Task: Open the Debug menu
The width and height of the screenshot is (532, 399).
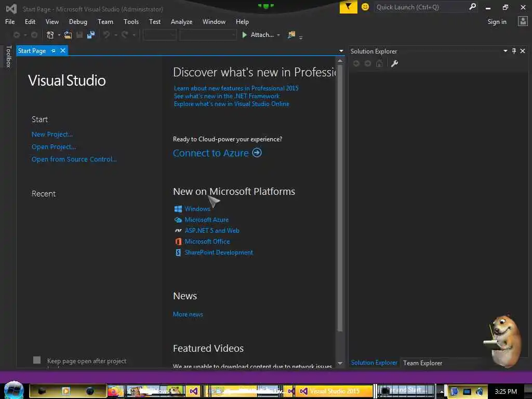Action: click(x=78, y=22)
